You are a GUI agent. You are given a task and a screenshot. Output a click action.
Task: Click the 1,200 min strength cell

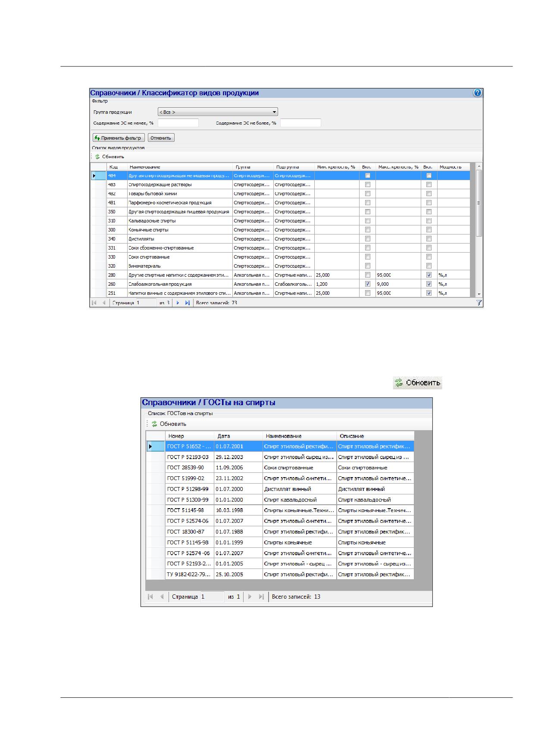(x=337, y=284)
